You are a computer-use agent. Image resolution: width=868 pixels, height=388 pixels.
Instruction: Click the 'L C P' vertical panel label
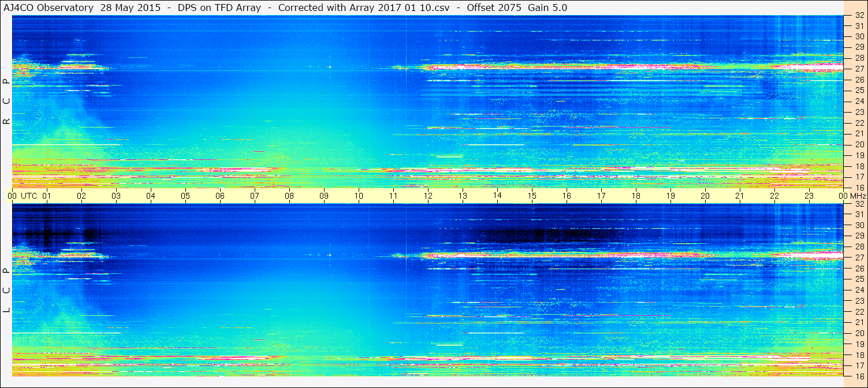point(6,290)
